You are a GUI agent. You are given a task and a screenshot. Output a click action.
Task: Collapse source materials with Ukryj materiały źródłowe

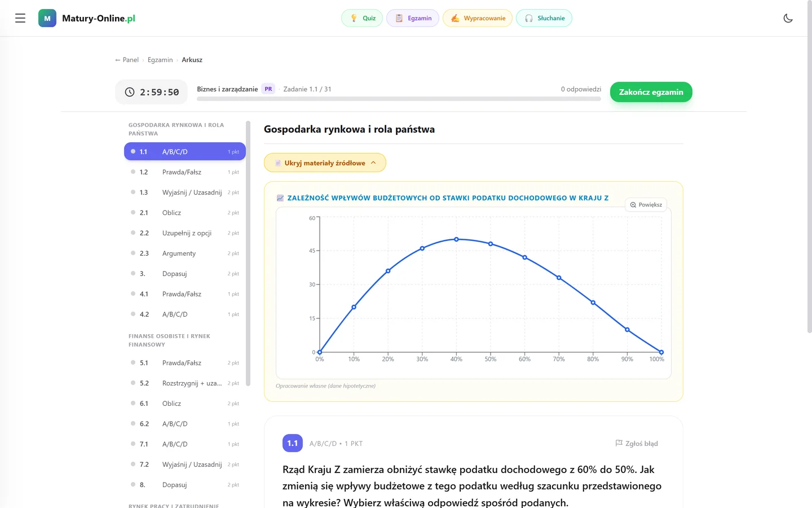click(325, 163)
